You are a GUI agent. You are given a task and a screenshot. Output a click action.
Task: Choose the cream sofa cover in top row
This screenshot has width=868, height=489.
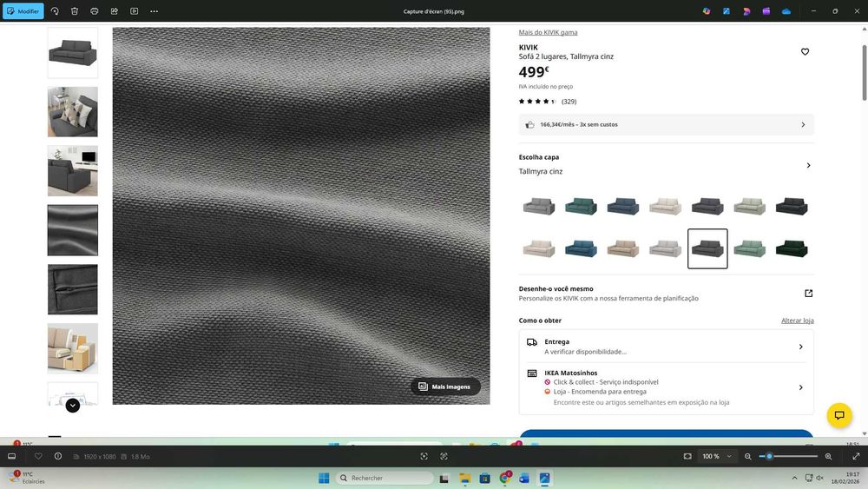pyautogui.click(x=666, y=207)
